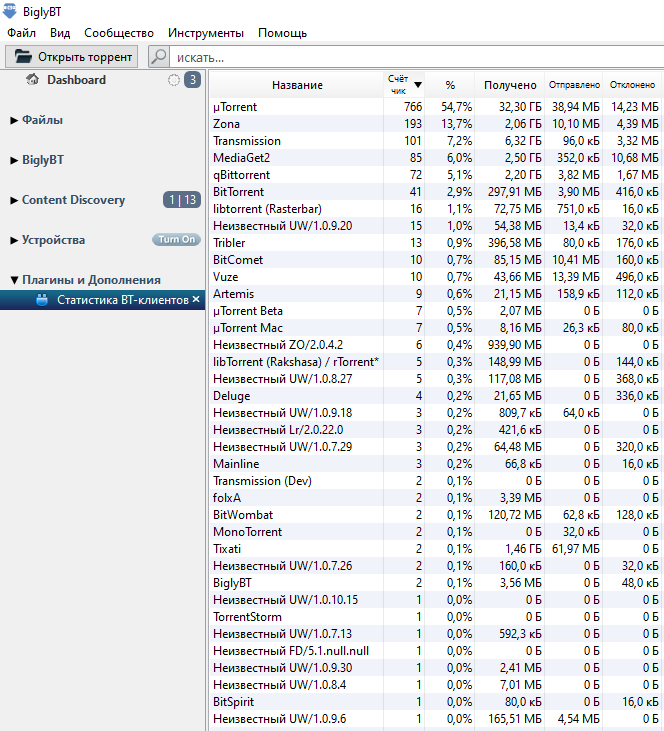
Task: Select the BitWombat row
Action: point(436,515)
